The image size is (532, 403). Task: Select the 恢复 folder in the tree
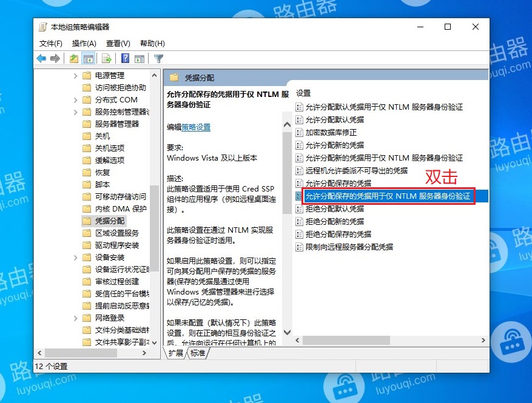coord(103,173)
